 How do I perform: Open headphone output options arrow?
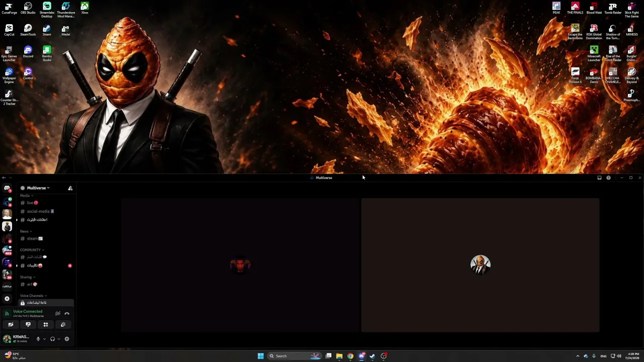point(59,339)
